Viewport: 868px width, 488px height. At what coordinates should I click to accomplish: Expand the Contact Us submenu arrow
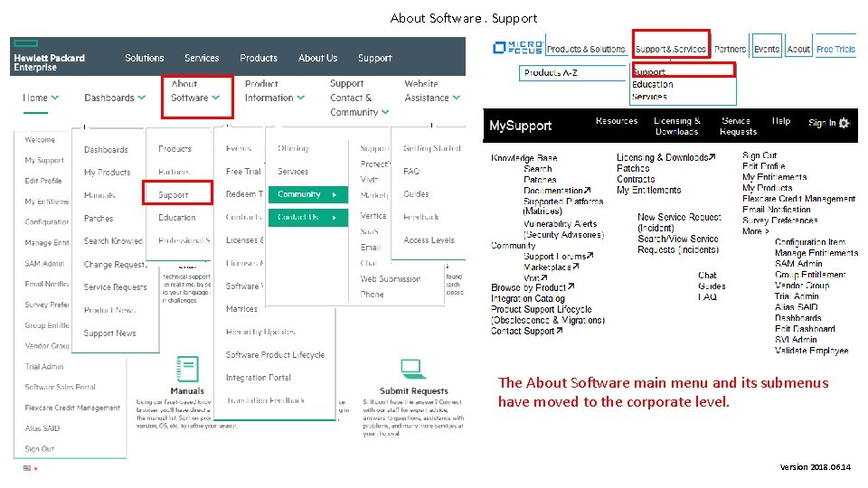335,218
